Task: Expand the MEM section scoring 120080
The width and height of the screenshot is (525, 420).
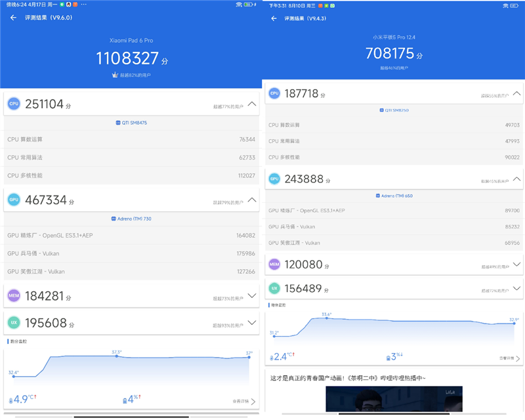Action: tap(517, 264)
